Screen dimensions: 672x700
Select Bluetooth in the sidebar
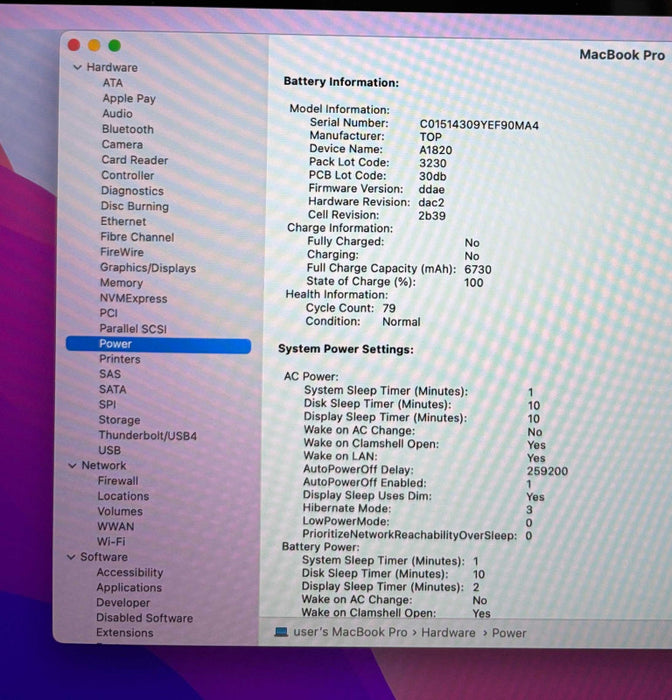point(128,129)
